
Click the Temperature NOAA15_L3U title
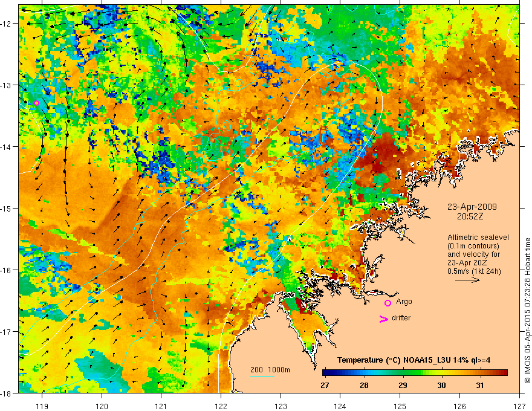point(414,360)
